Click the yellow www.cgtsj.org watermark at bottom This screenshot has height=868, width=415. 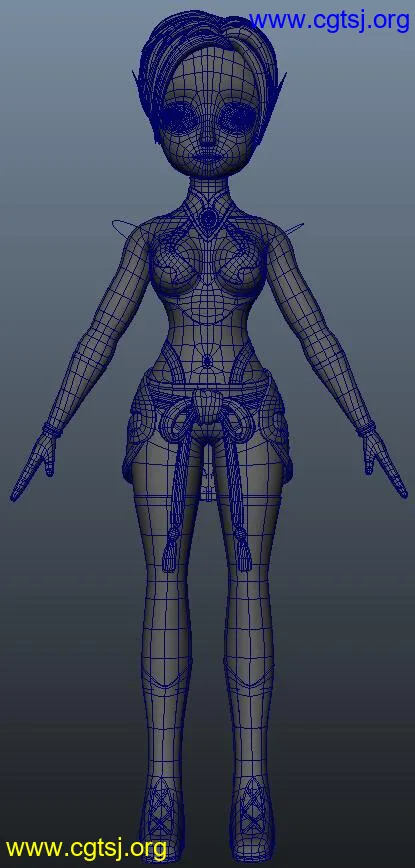tap(86, 847)
